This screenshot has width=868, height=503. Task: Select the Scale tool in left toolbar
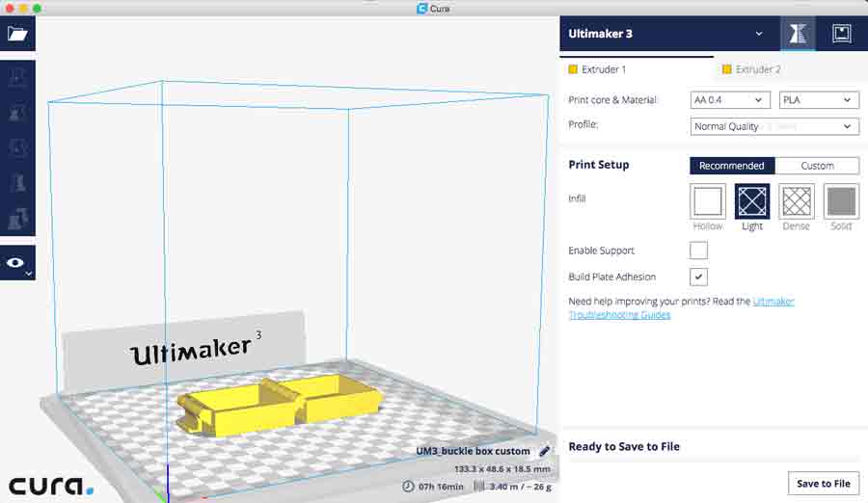[17, 113]
